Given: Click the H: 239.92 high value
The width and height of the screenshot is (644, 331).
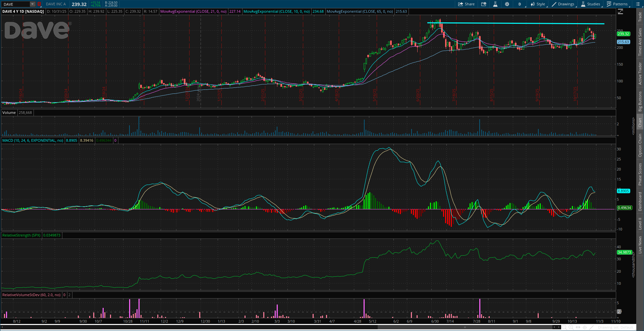Looking at the screenshot, I should 97,11.
